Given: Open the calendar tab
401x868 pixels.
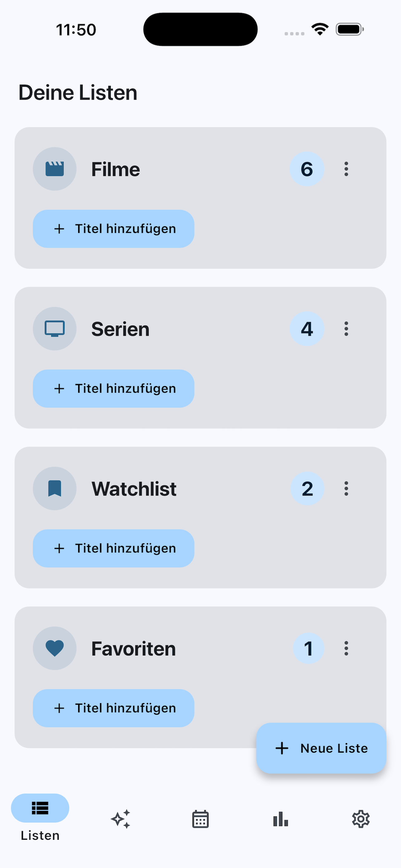Looking at the screenshot, I should click(x=200, y=819).
